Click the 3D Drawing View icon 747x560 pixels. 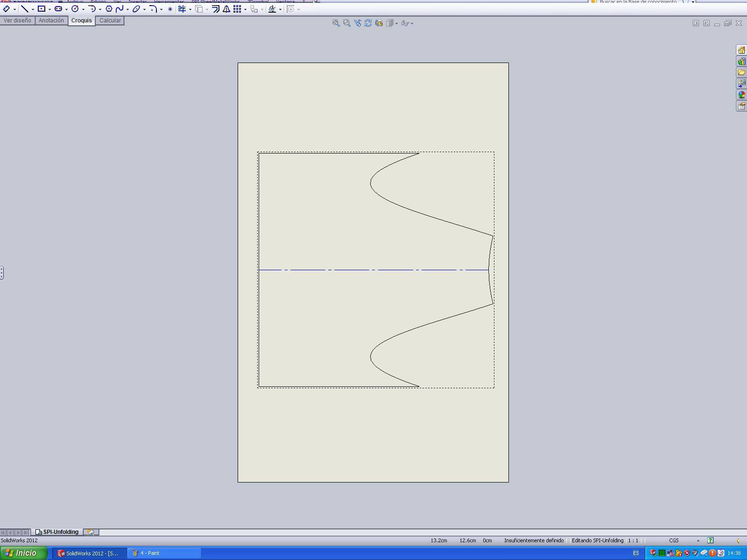tap(379, 23)
